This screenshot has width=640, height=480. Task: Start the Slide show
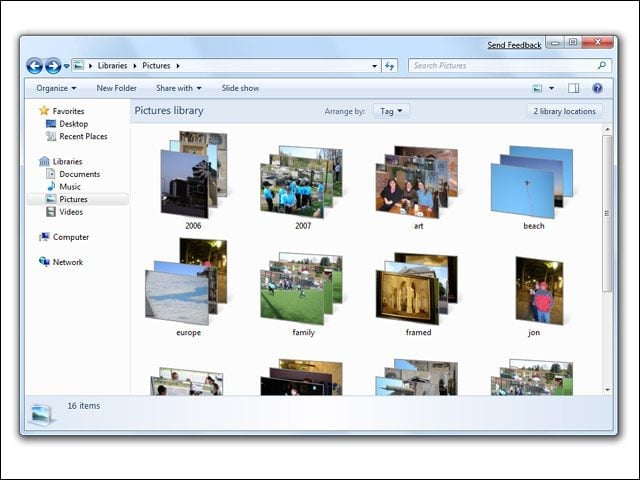point(240,88)
